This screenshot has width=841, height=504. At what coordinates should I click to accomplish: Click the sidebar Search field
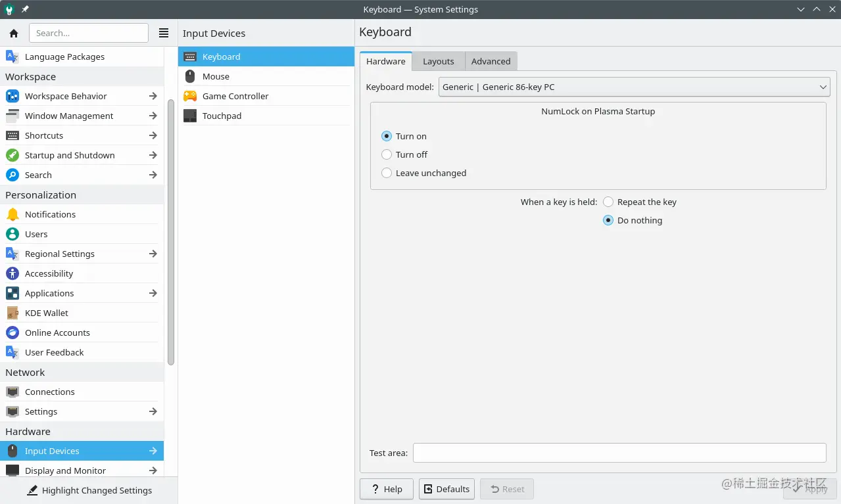(x=89, y=33)
